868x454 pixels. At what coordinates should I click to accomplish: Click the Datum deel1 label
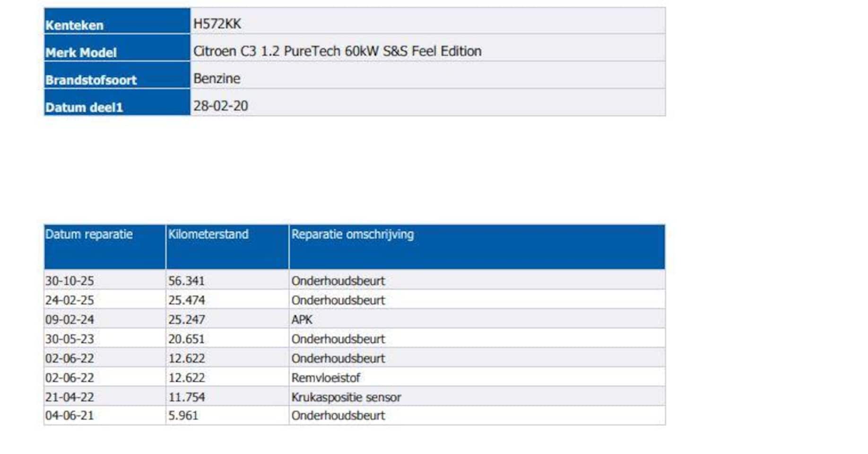click(x=84, y=107)
